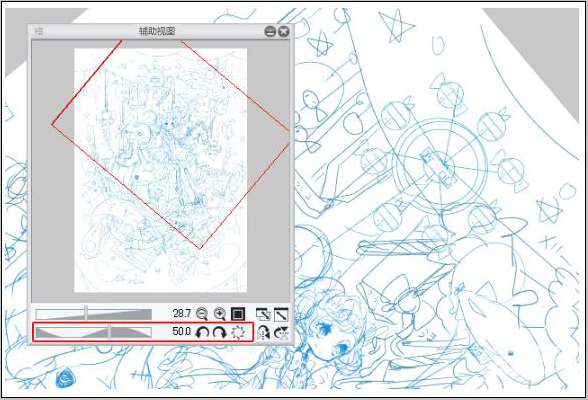Screen dimensions: 588x400
Task: Click the rotation angle slider handle
Action: 110,332
